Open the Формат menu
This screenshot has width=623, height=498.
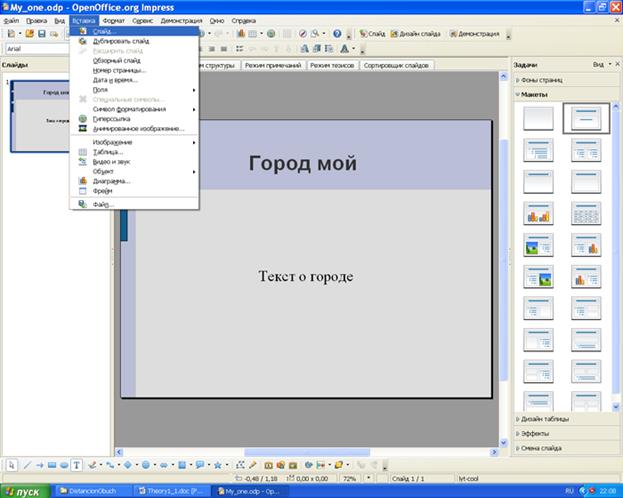pyautogui.click(x=113, y=20)
